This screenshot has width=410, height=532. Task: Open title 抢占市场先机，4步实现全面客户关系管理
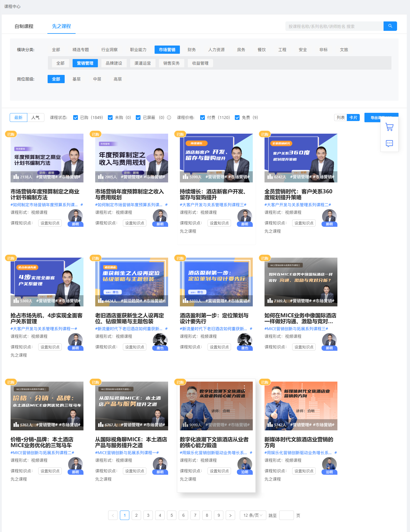pyautogui.click(x=46, y=318)
